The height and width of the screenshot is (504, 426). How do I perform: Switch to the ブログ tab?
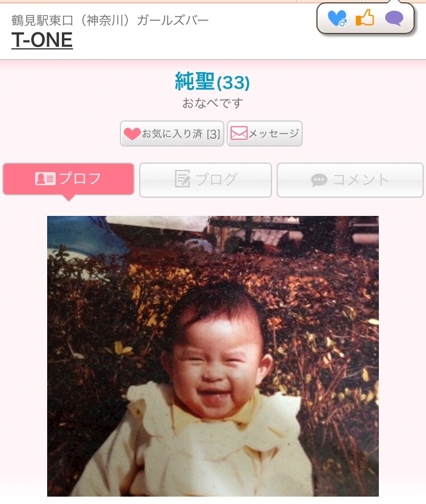pyautogui.click(x=206, y=180)
